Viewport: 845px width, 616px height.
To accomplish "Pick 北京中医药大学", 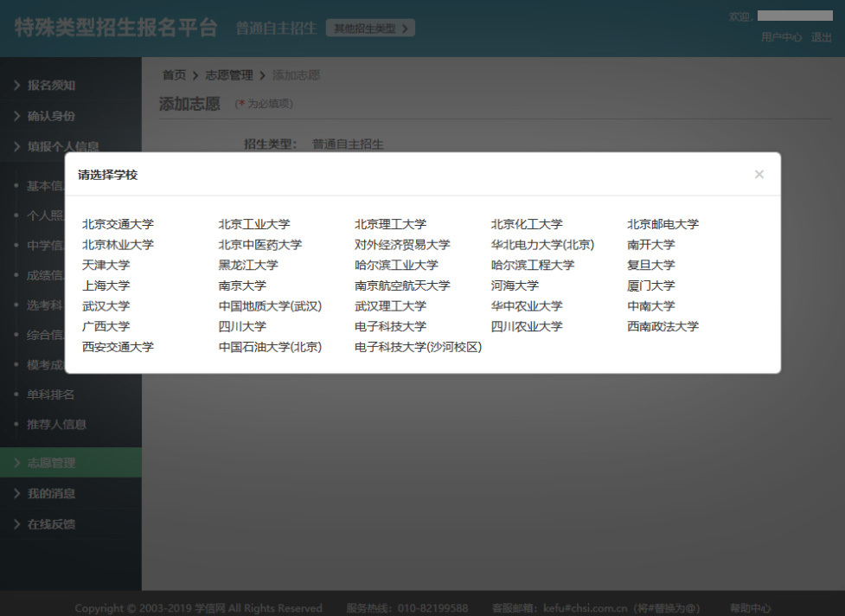I will [x=260, y=245].
